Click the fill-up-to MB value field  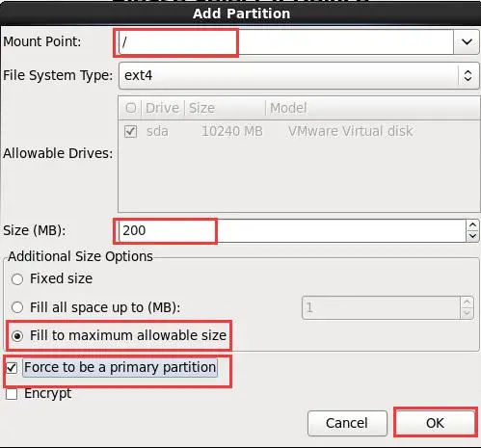pos(381,307)
